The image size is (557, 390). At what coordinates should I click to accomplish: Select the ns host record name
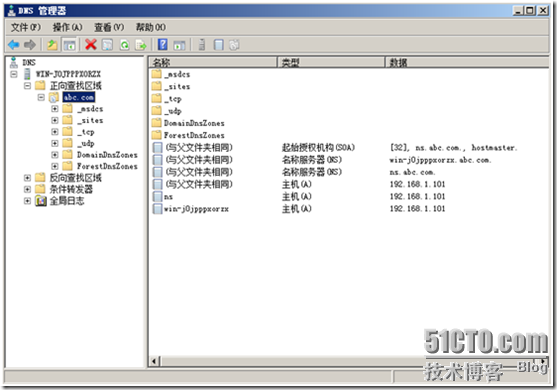168,196
